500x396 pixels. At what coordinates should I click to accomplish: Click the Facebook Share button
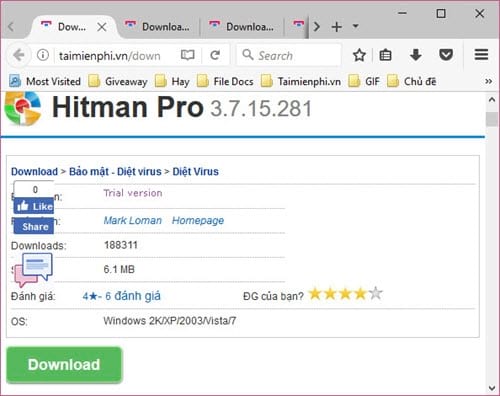click(34, 227)
